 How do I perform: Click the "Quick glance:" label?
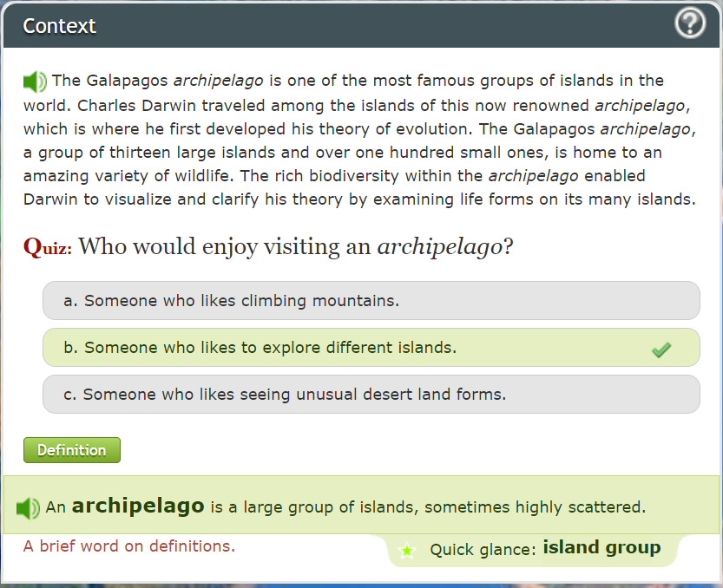[x=483, y=549]
